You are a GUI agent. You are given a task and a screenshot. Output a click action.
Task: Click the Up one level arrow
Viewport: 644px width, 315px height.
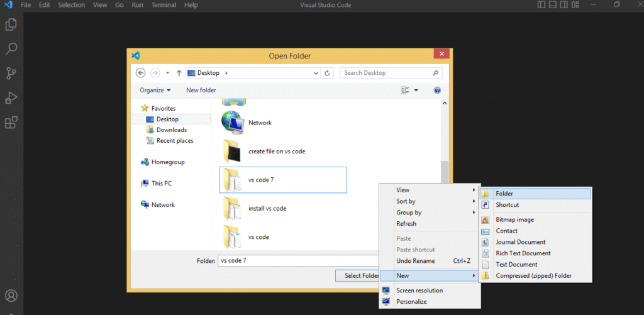(x=179, y=73)
